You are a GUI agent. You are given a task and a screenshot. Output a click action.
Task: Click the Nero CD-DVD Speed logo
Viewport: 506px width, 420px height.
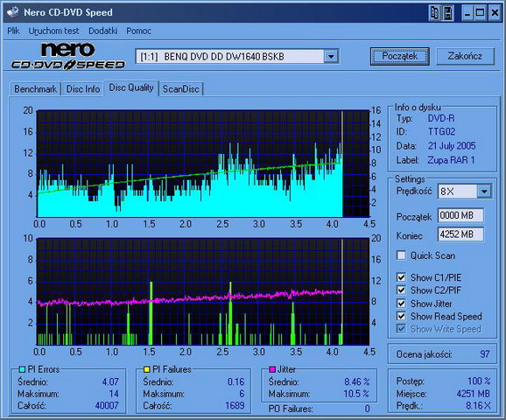click(x=68, y=56)
